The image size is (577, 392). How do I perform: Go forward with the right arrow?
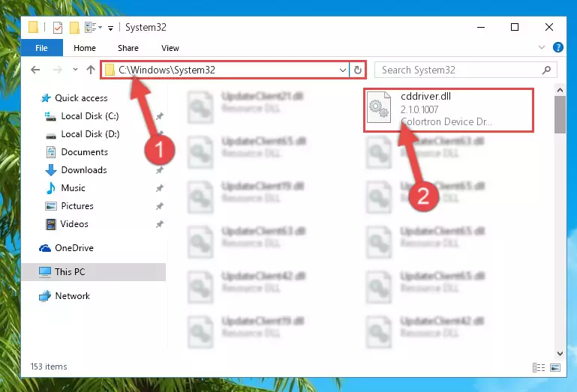click(58, 70)
